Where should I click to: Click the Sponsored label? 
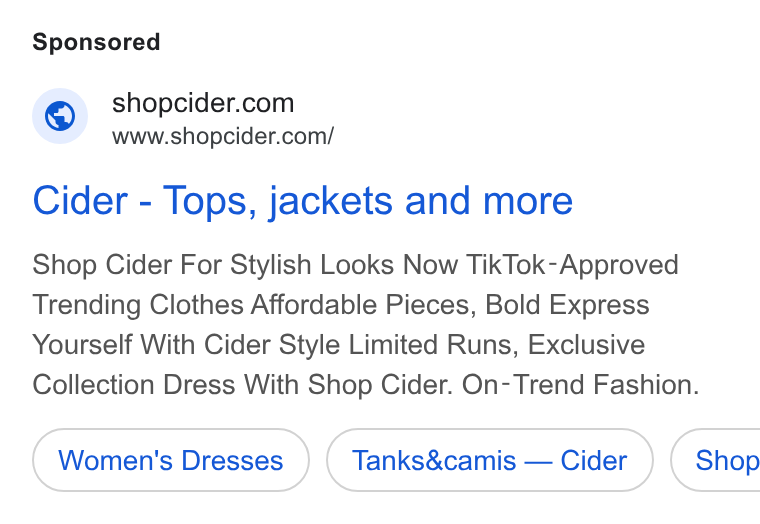(96, 42)
